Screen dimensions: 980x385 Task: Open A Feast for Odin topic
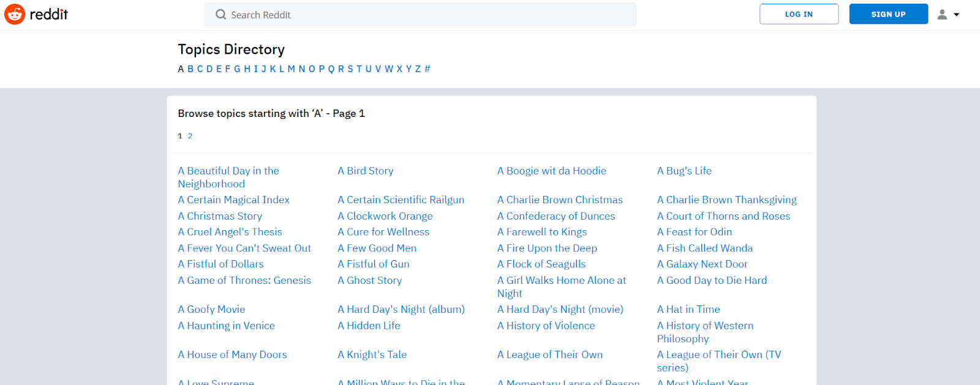pyautogui.click(x=695, y=232)
